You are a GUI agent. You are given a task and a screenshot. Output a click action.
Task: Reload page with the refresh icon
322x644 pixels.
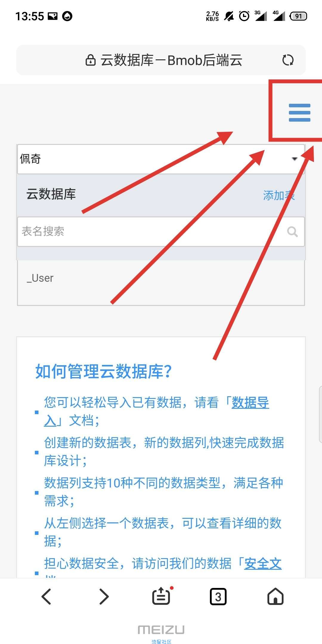288,60
